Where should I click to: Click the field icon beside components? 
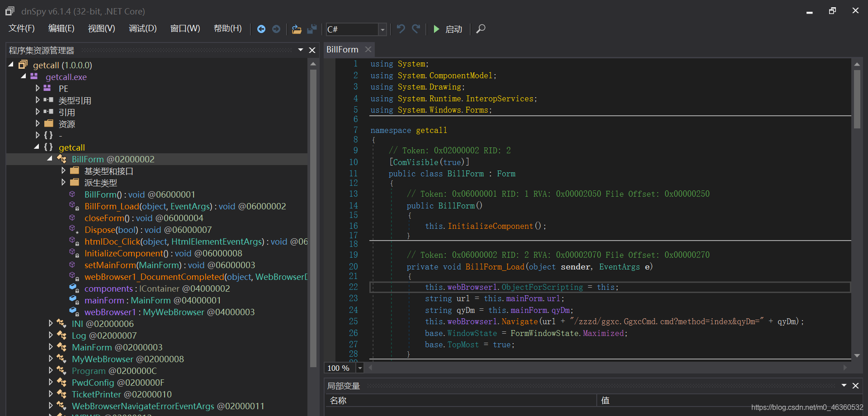point(74,288)
